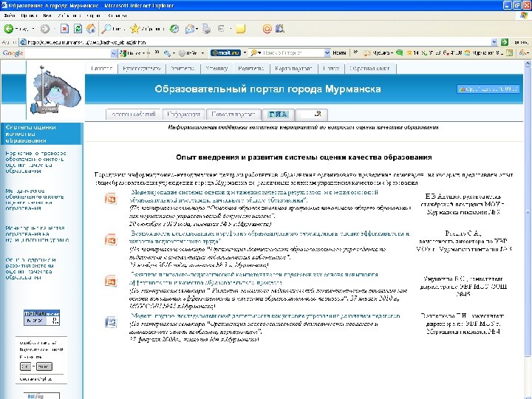Click the Refresh page icon
The width and height of the screenshot is (532, 399).
78,29
